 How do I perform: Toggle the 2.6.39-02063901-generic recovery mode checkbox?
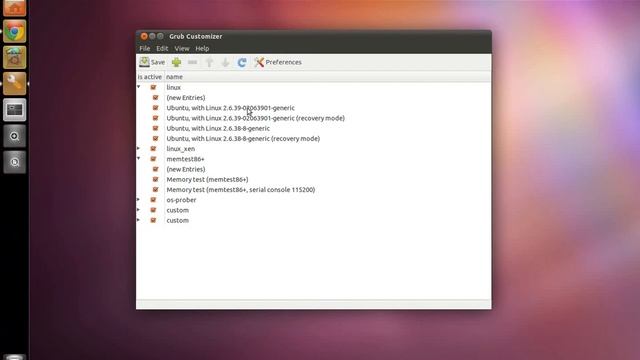[x=156, y=118]
